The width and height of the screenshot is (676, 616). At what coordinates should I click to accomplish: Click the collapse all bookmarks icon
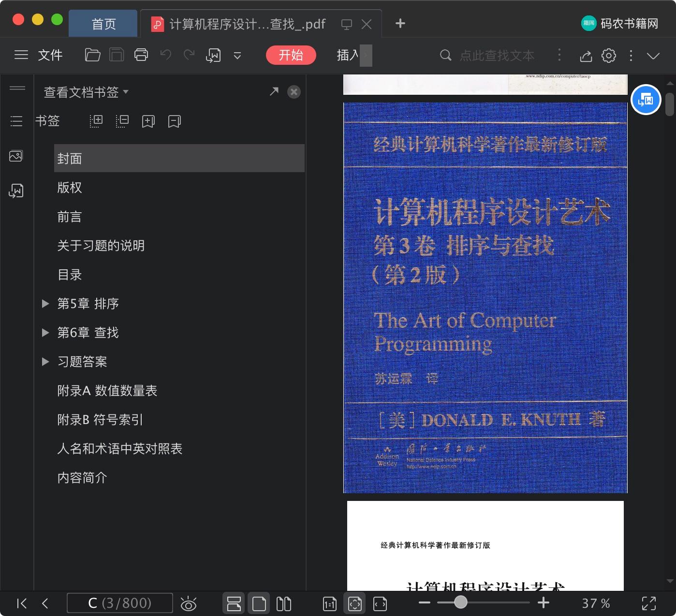pyautogui.click(x=122, y=121)
